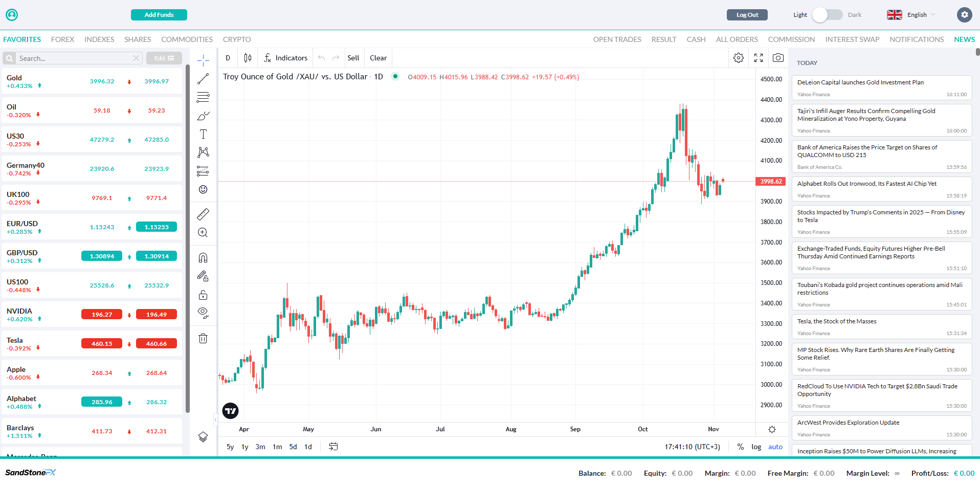Select the trend line drawing tool
This screenshot has height=486, width=980.
pyautogui.click(x=203, y=79)
